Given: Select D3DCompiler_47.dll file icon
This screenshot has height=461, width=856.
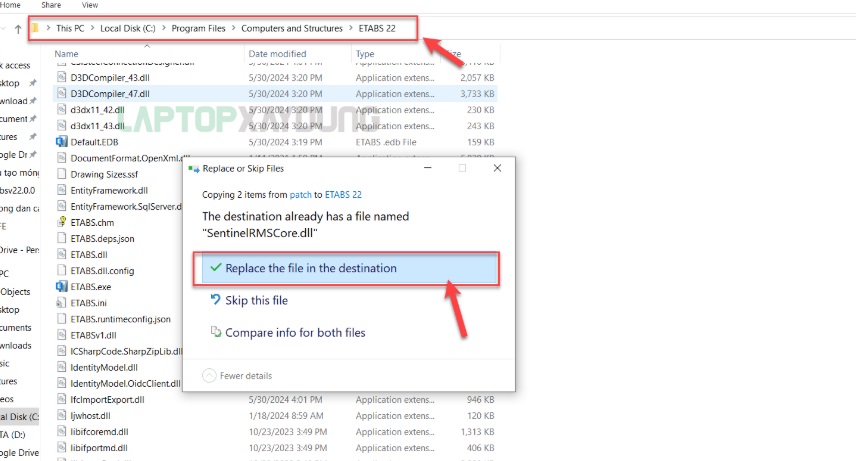Looking at the screenshot, I should [x=62, y=93].
